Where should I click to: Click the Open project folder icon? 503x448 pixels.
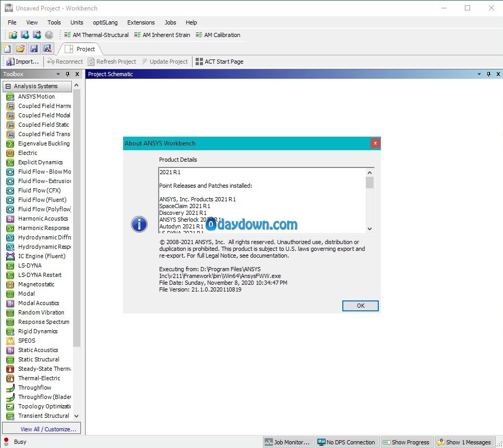20,49
